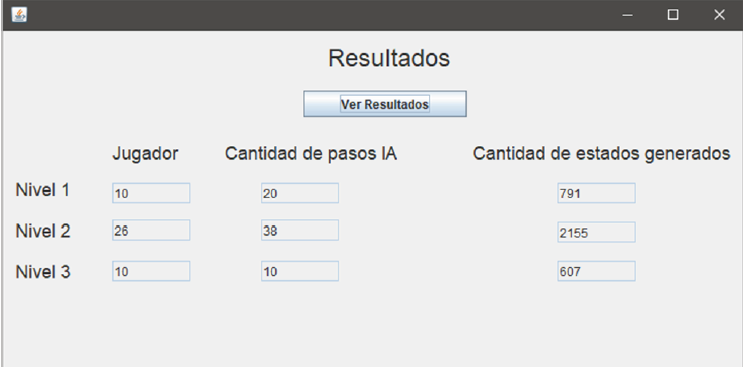743x367 pixels.
Task: Click the Nivel 3 row label
Action: point(43,272)
